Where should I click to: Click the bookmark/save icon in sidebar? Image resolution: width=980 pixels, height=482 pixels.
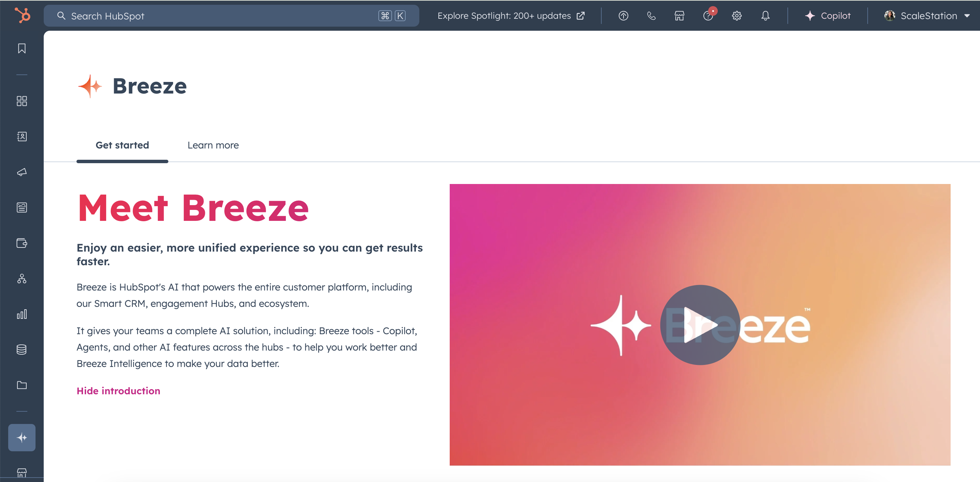pyautogui.click(x=22, y=48)
